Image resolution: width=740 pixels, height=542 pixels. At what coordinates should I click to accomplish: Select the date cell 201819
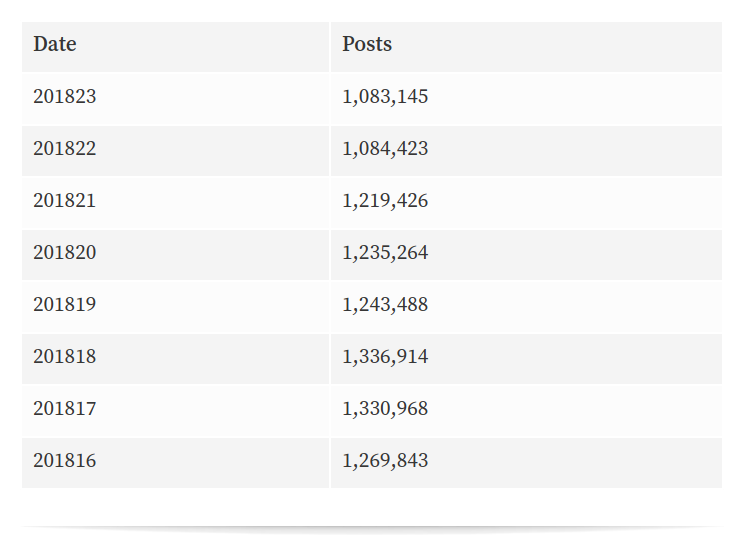click(65, 304)
